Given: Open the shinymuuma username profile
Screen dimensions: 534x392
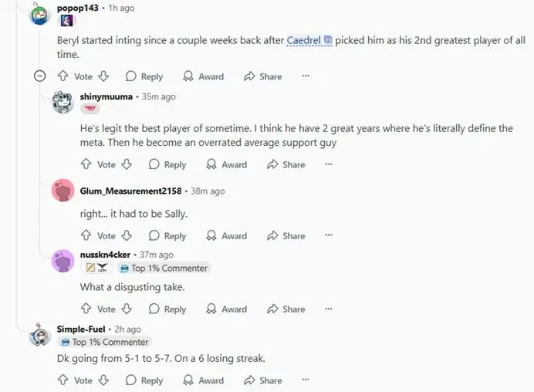Looking at the screenshot, I should 106,96.
